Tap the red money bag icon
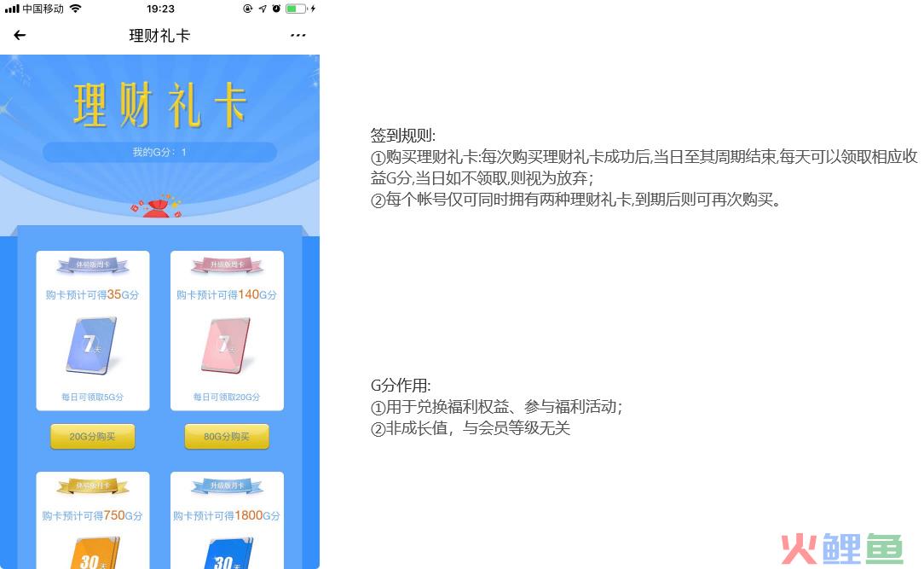 [x=156, y=206]
